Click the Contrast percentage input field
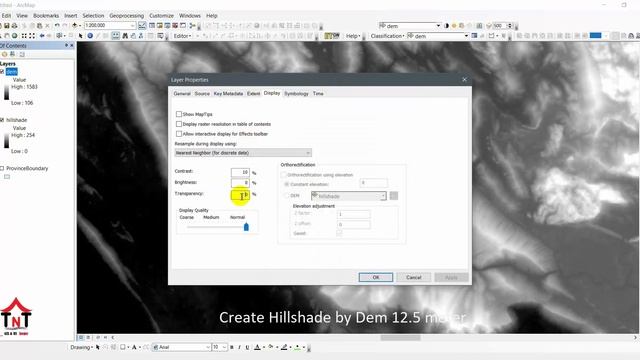640x360 pixels. coord(240,172)
